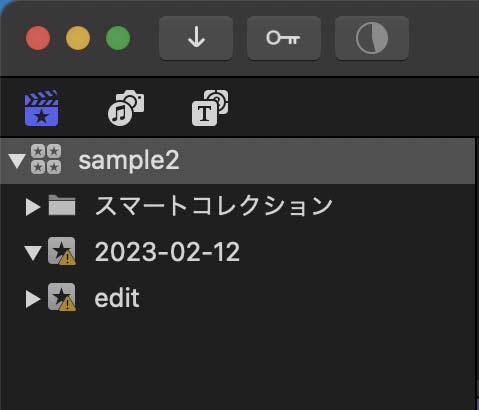Select the sample2 library name
Image resolution: width=479 pixels, height=410 pixels.
pyautogui.click(x=129, y=161)
